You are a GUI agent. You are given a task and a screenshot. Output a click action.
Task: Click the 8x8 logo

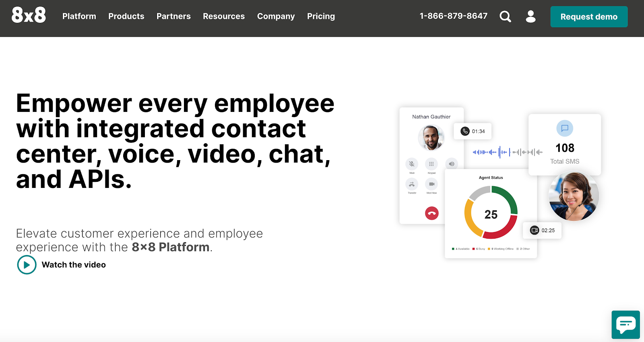pos(29,15)
